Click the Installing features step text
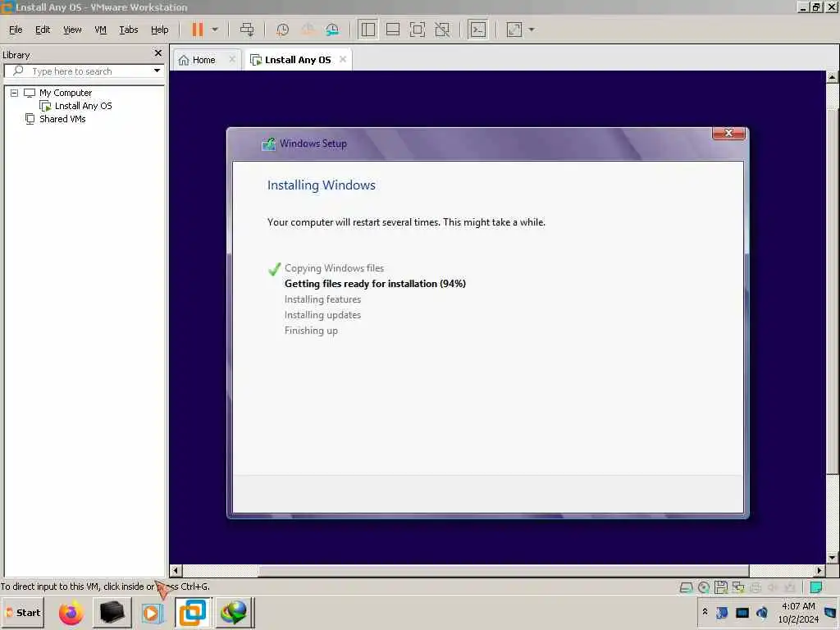 point(322,299)
